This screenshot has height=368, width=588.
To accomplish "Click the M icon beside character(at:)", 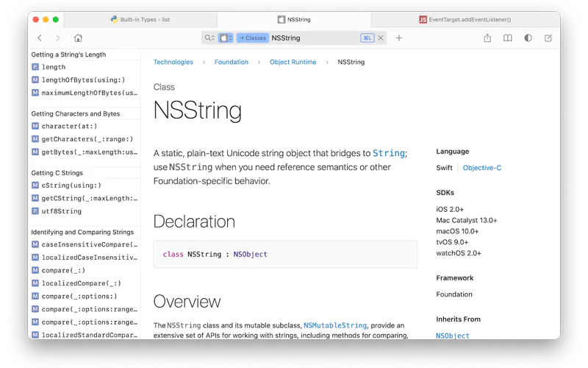I will tap(35, 126).
